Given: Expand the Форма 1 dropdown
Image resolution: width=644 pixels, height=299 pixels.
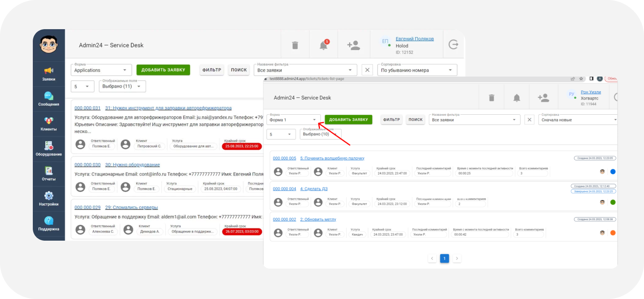Looking at the screenshot, I should 294,120.
